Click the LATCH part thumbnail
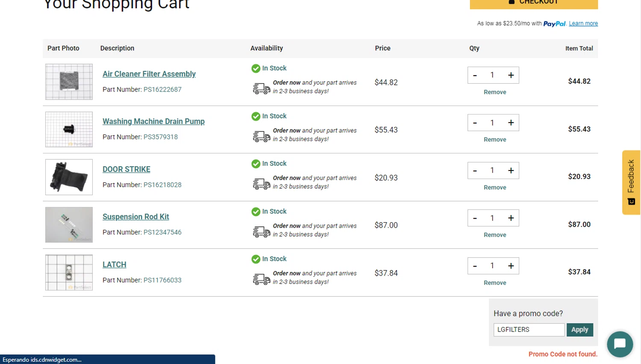The height and width of the screenshot is (364, 641). point(69,273)
